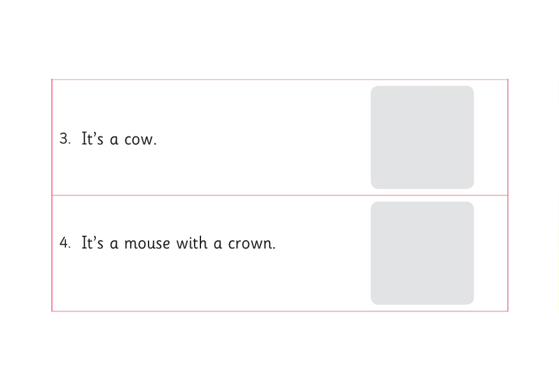Select the question number "4."
Screen dimensions: 559x392
pyautogui.click(x=65, y=243)
